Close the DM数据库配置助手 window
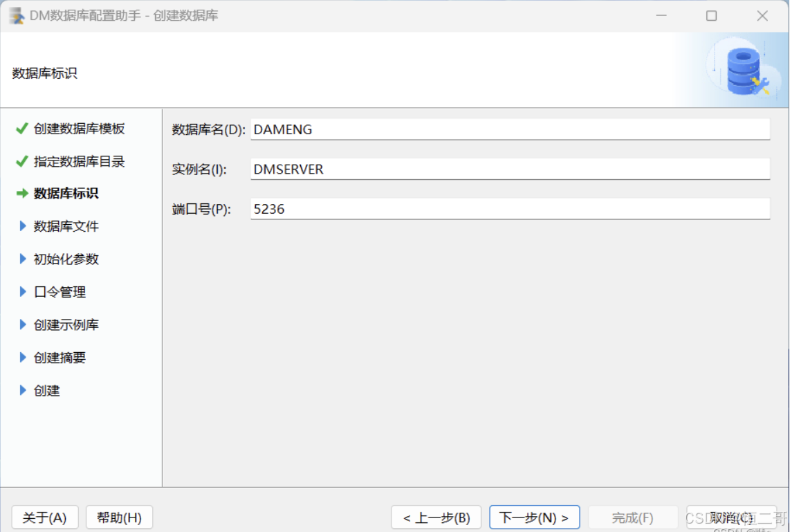The width and height of the screenshot is (790, 532). click(762, 16)
